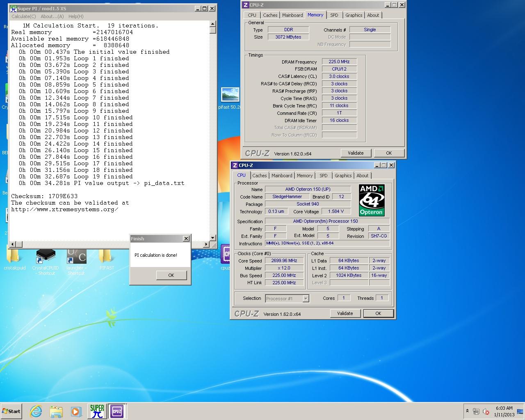
Task: Switch to Super PI taskbar button
Action: tap(97, 411)
